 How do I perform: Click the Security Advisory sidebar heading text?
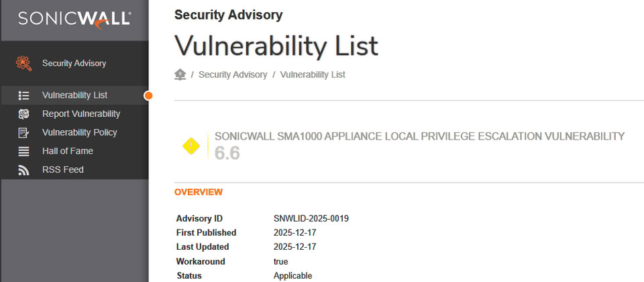[x=74, y=63]
